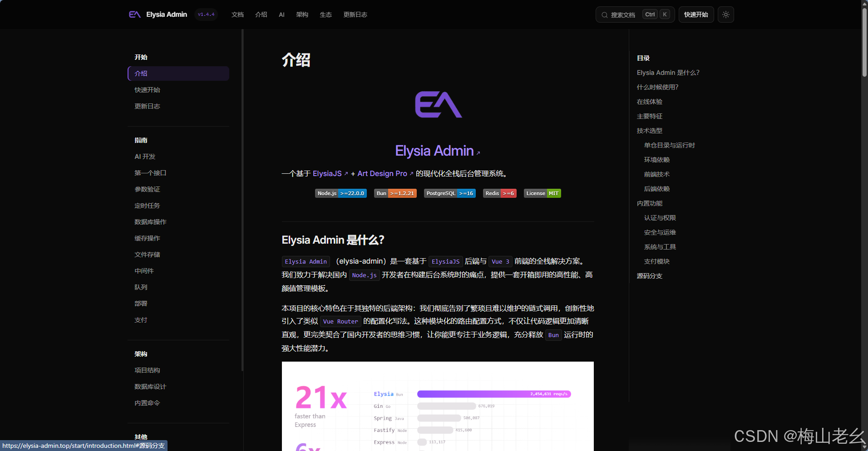
Task: Jump to 'Elysia Admin 是什么?' in table of contents
Action: [668, 73]
